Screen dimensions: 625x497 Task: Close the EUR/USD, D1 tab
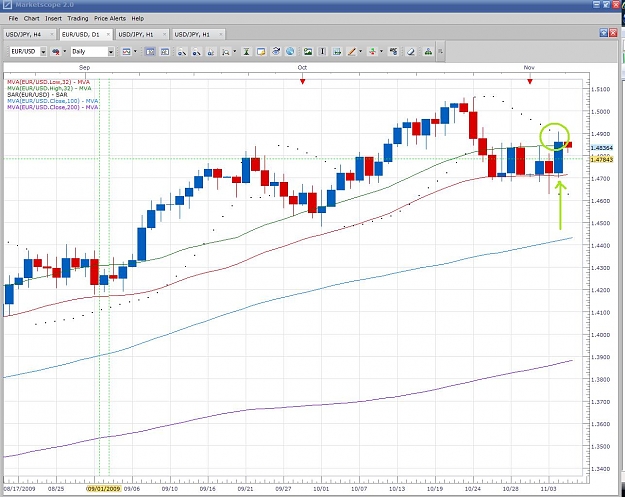tap(108, 35)
